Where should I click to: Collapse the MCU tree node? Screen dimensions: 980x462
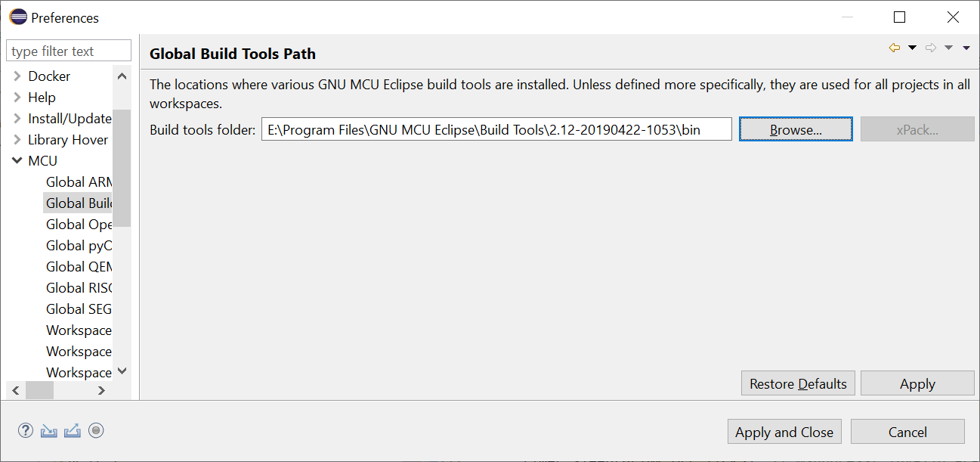(x=17, y=160)
